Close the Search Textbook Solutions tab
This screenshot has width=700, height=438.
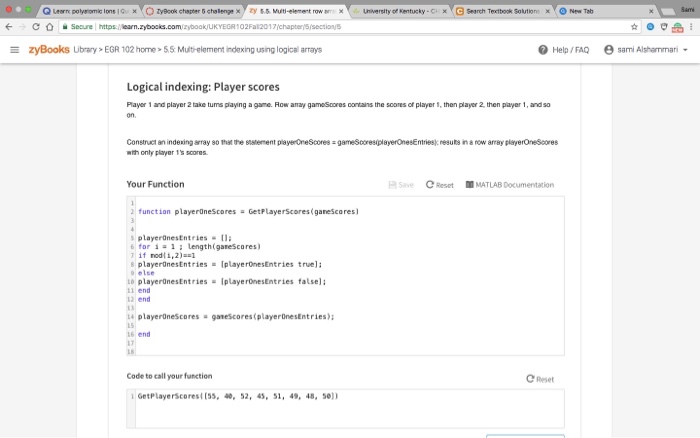pyautogui.click(x=548, y=11)
